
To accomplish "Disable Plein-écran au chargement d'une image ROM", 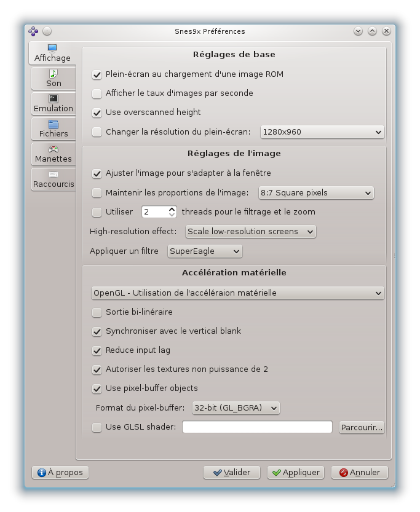I will click(x=97, y=75).
